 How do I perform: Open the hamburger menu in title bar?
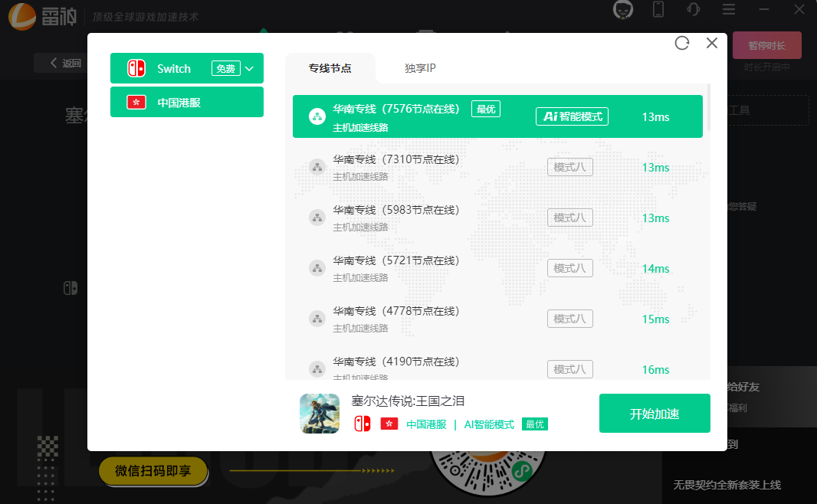tap(729, 9)
